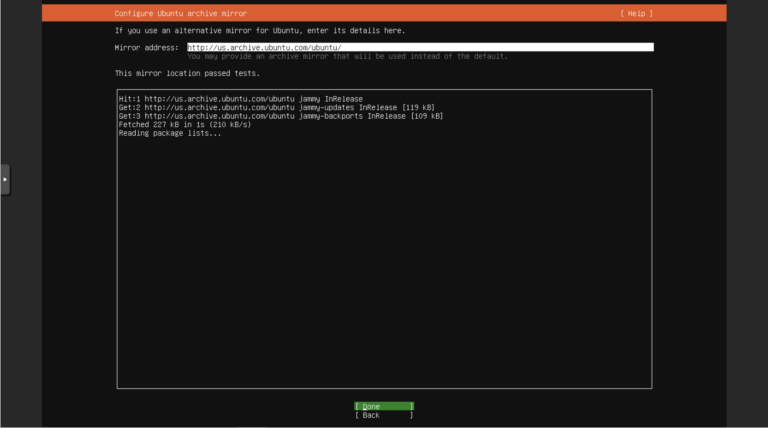Click the alternative mirror instruction sentence
This screenshot has height=428, width=768.
click(260, 31)
